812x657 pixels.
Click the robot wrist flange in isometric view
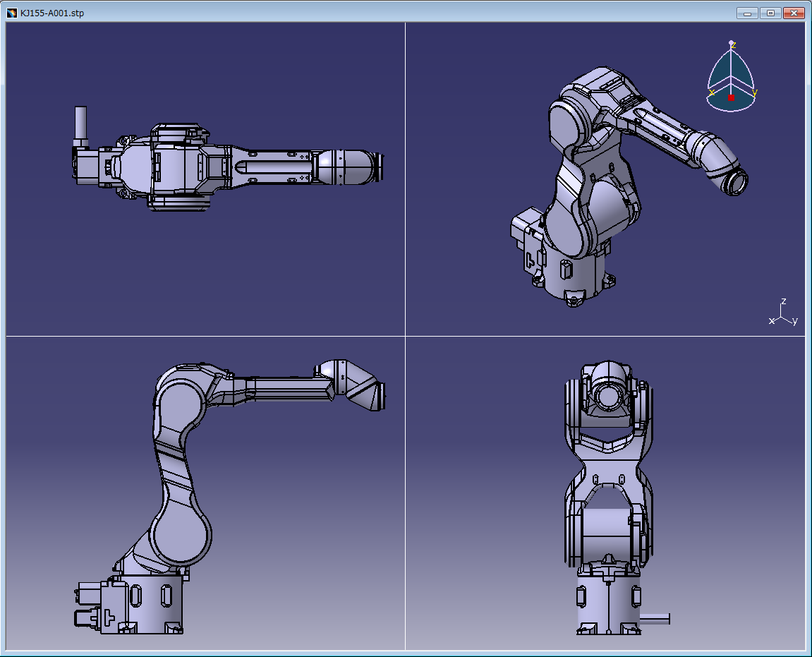736,181
